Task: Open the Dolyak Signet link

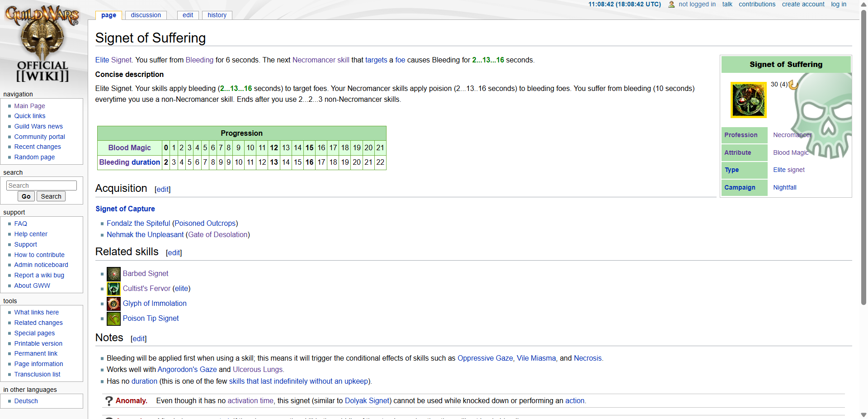Action: pos(367,400)
